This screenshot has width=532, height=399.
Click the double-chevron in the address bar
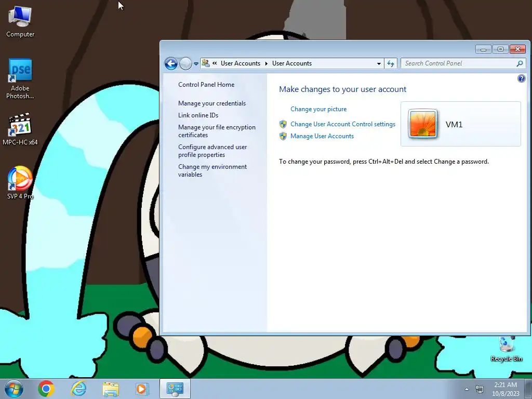point(215,63)
